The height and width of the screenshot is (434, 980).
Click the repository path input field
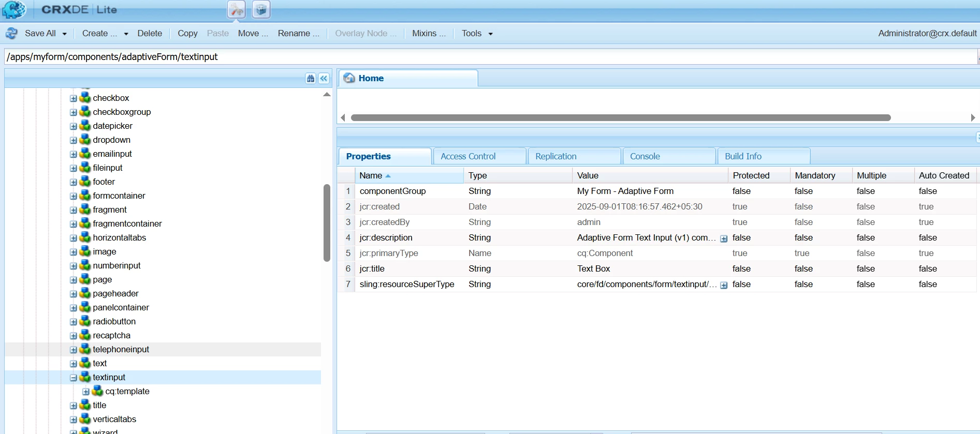click(x=491, y=57)
